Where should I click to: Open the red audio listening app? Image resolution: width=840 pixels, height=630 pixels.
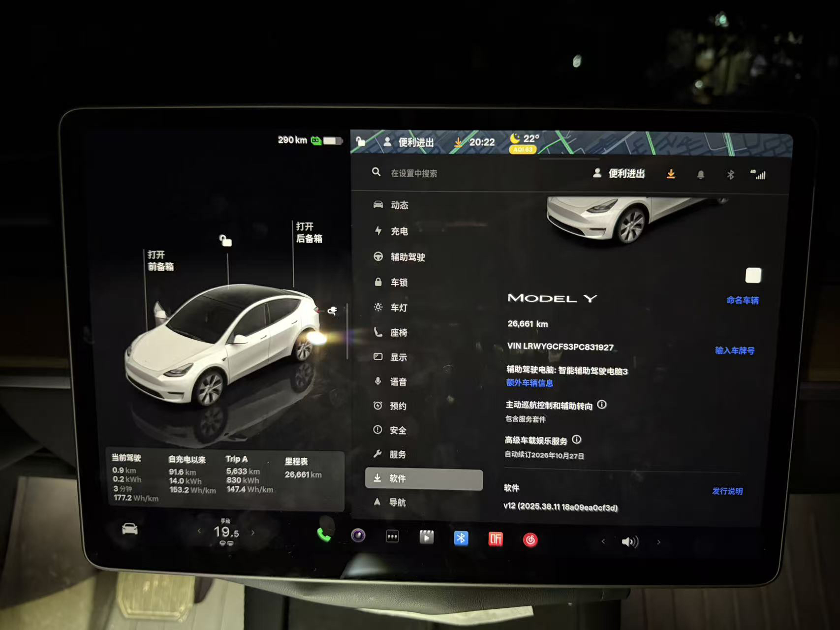pos(496,539)
